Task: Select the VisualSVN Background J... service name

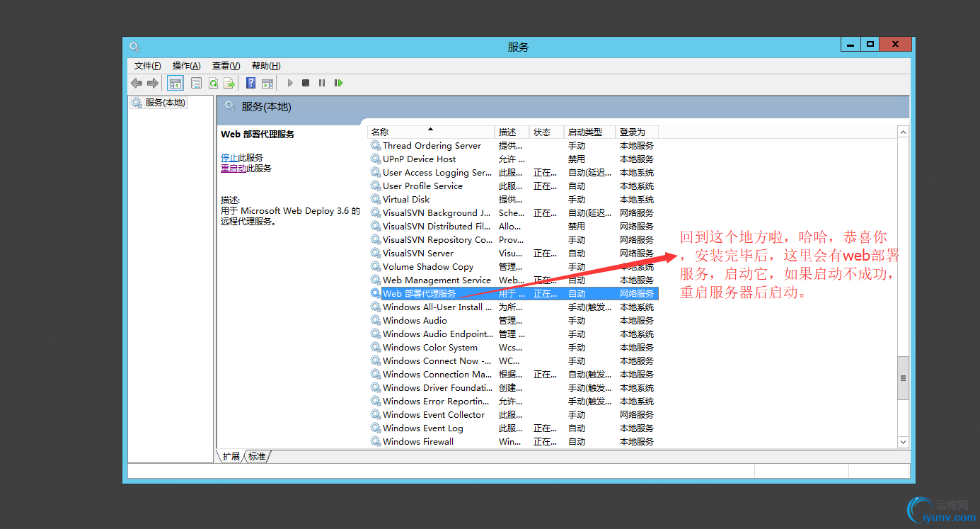Action: click(x=437, y=212)
